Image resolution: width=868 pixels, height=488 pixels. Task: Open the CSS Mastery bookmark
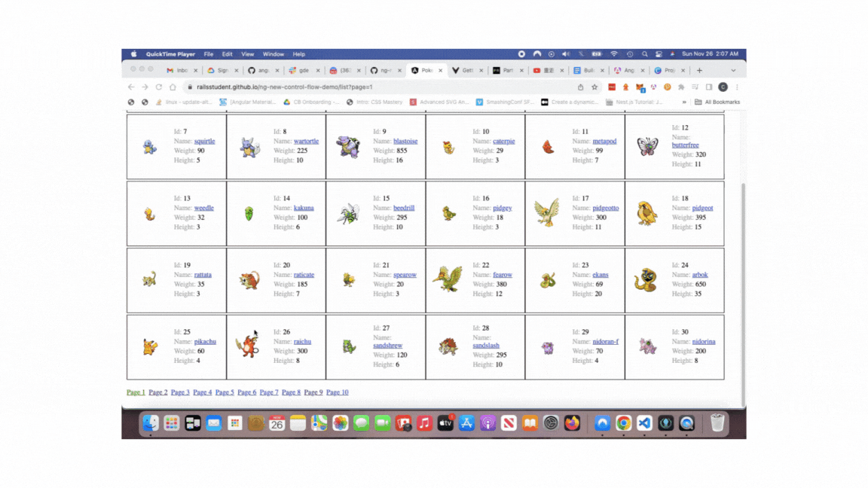coord(374,102)
